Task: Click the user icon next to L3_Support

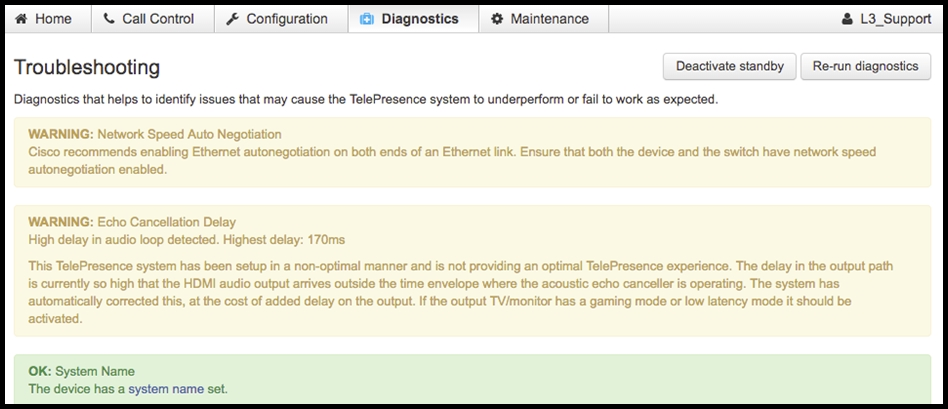Action: click(847, 19)
